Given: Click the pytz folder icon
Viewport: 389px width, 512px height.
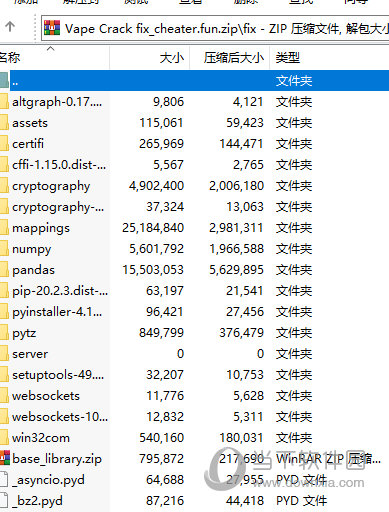Looking at the screenshot, I should pyautogui.click(x=4, y=333).
